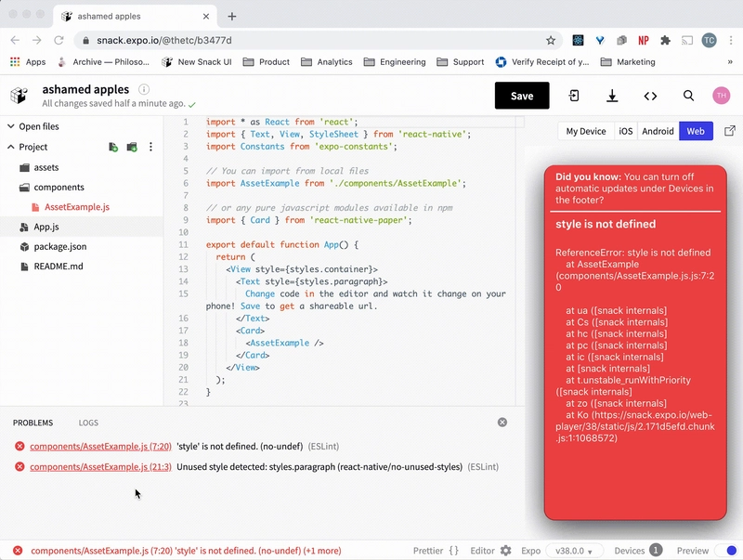Open the TH user avatar menu
The image size is (743, 560).
tap(722, 96)
